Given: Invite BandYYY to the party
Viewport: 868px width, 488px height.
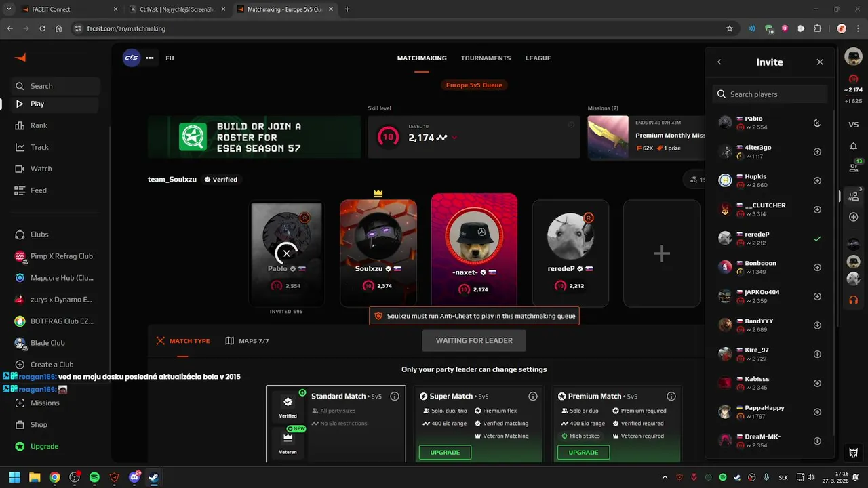Looking at the screenshot, I should [817, 325].
